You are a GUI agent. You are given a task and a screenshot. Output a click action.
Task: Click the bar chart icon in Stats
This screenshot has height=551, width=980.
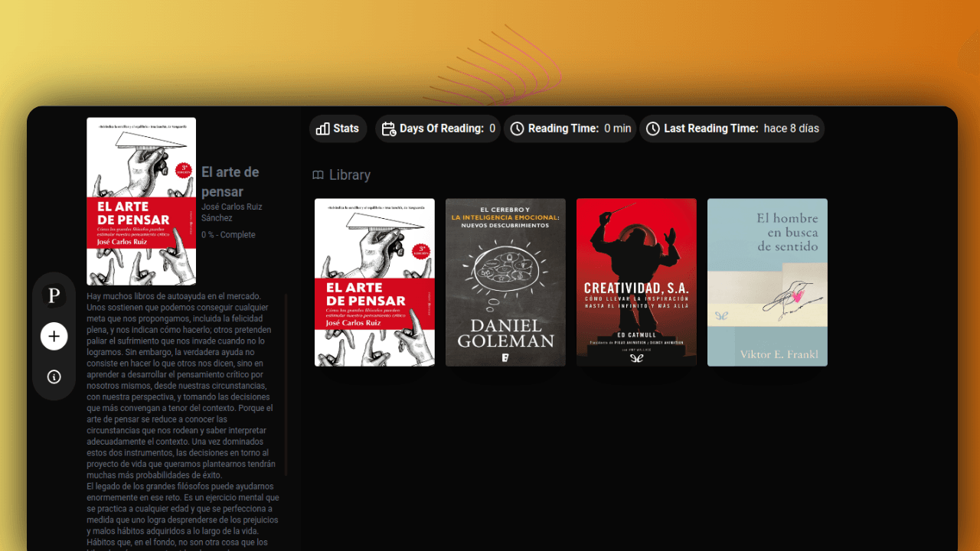(x=323, y=129)
